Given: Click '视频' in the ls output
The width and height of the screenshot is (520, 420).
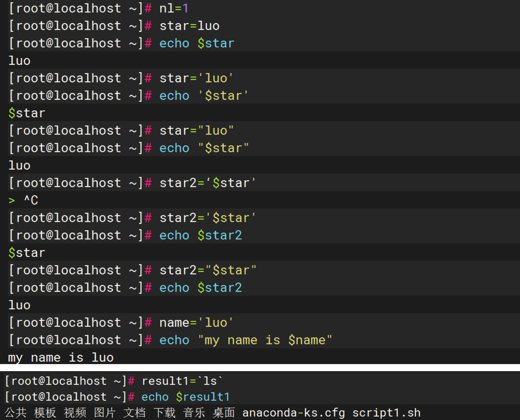Looking at the screenshot, I should pos(75,413).
